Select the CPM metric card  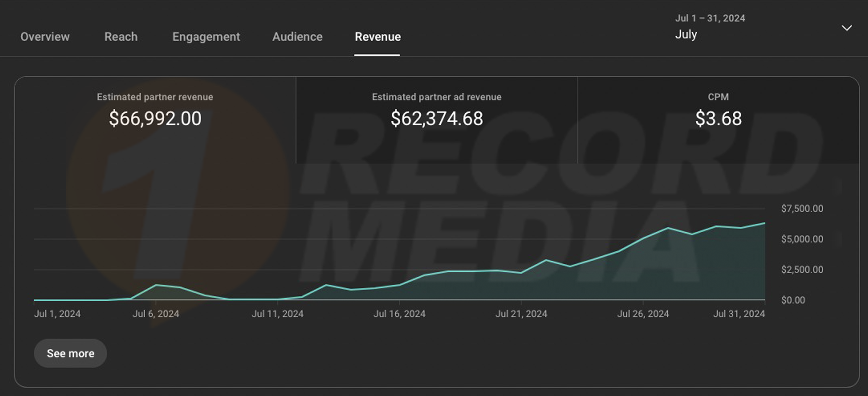[718, 97]
